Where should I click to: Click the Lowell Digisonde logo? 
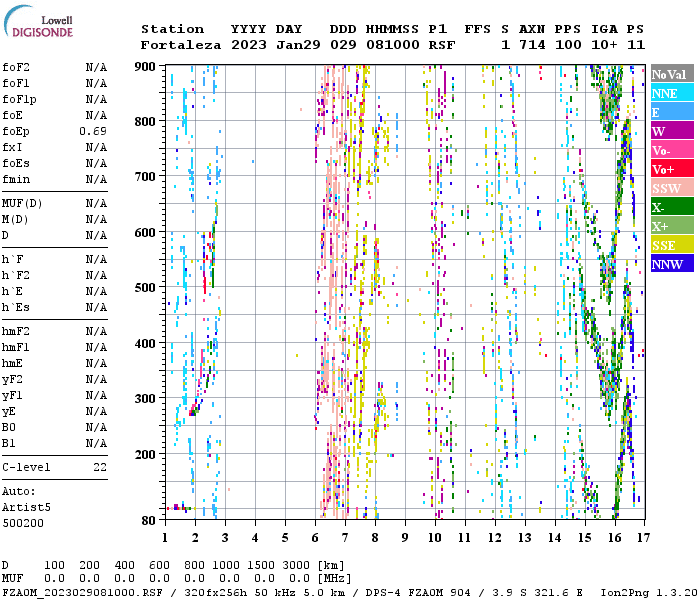click(38, 21)
